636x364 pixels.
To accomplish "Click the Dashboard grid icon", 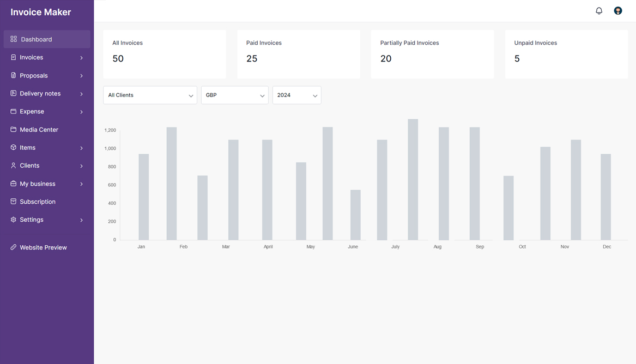I will click(14, 39).
